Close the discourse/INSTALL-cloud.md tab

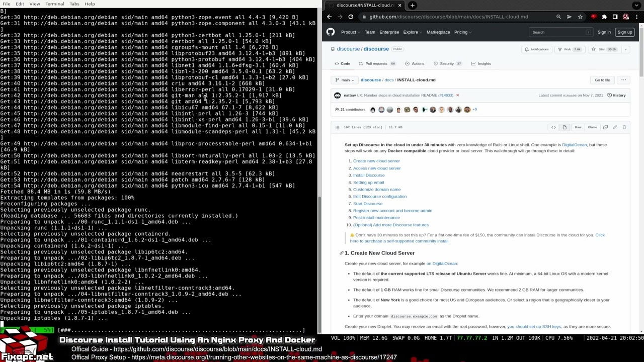point(399,5)
